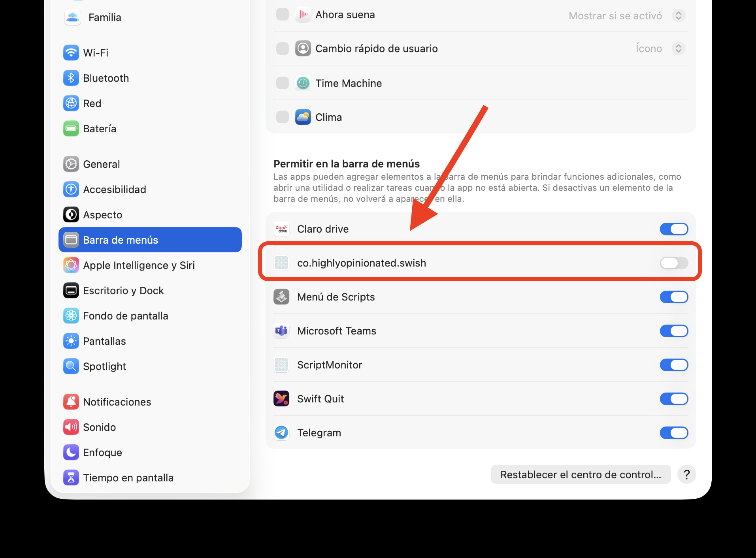Enable the Time Machine checkbox
Viewport: 756px width, 558px height.
[x=283, y=83]
